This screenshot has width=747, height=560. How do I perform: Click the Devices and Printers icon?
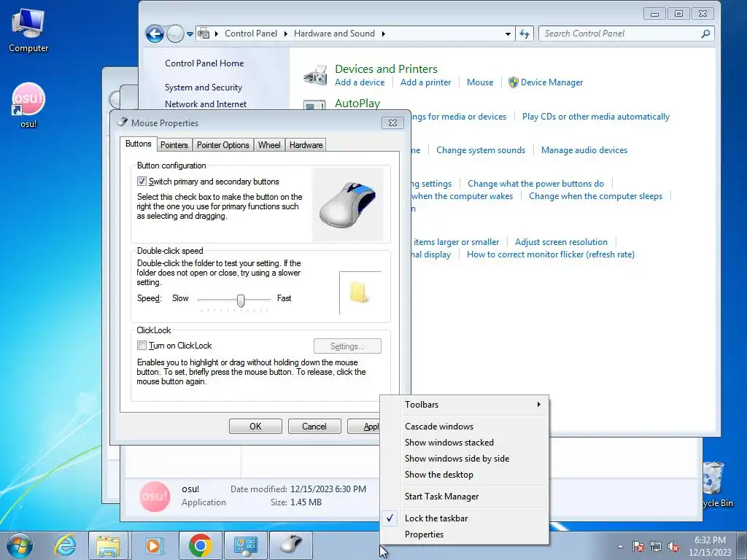(315, 75)
